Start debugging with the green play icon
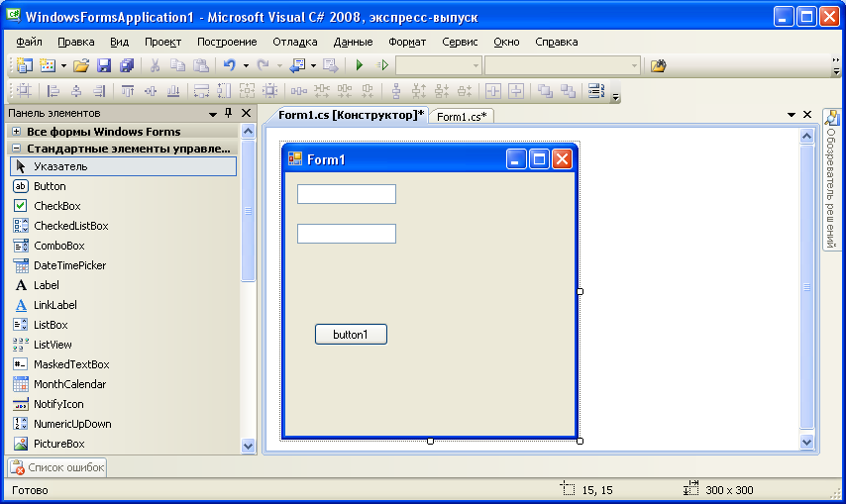Viewport: 846px width, 504px height. (360, 65)
